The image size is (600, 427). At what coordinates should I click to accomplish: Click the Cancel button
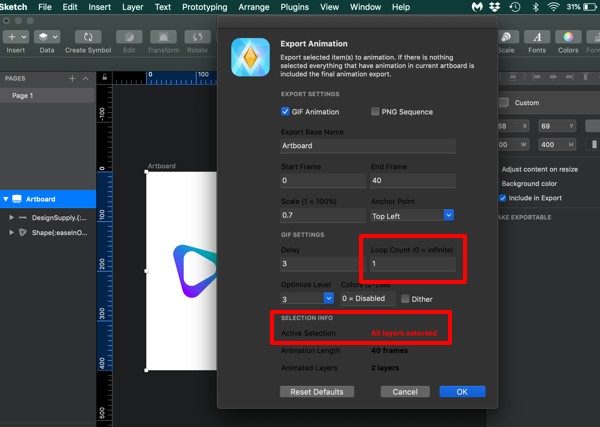pyautogui.click(x=405, y=391)
